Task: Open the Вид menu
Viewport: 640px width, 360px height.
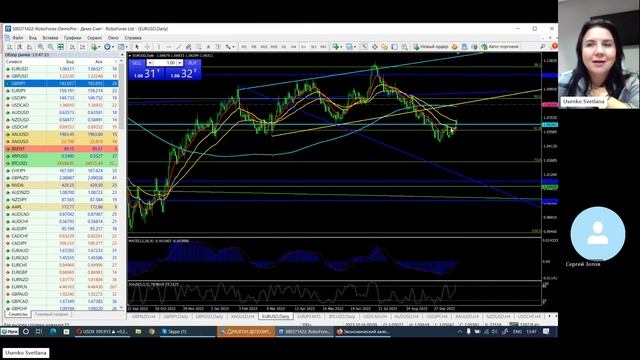Action: [33, 38]
